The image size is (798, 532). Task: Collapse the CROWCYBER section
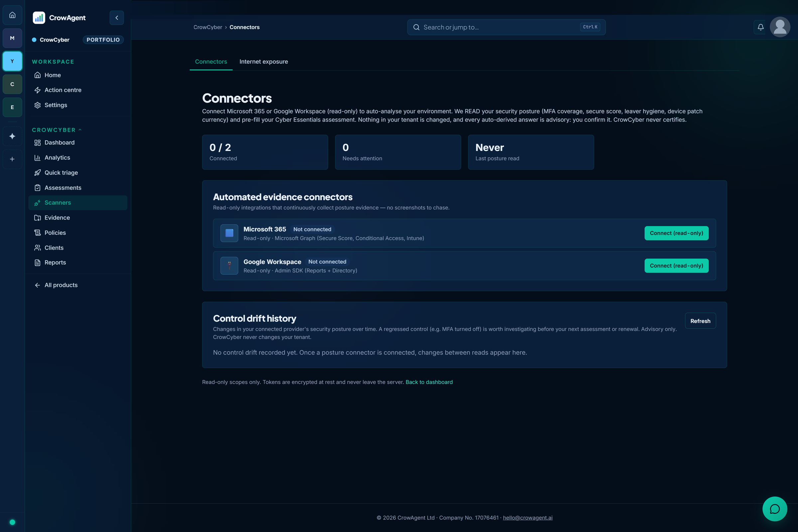coord(57,130)
